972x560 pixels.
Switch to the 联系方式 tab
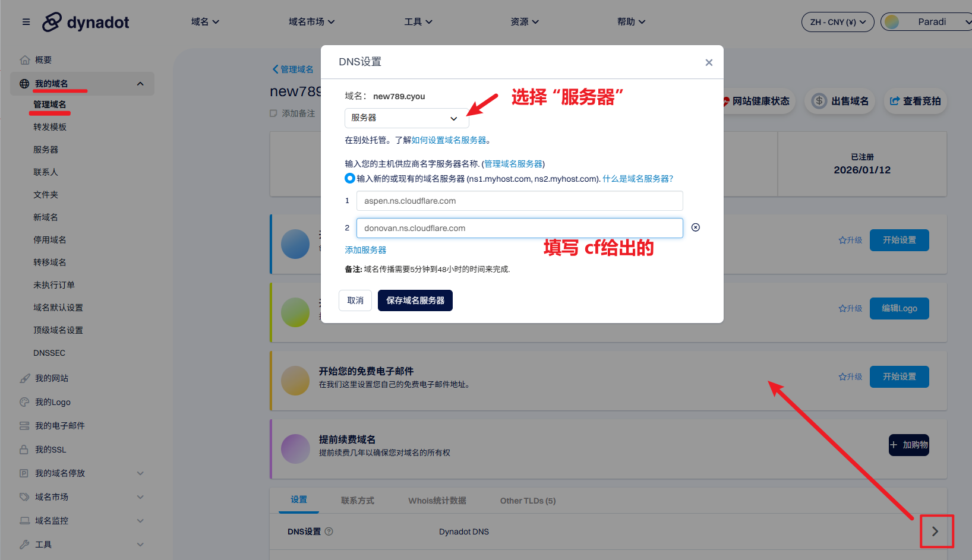click(x=358, y=501)
